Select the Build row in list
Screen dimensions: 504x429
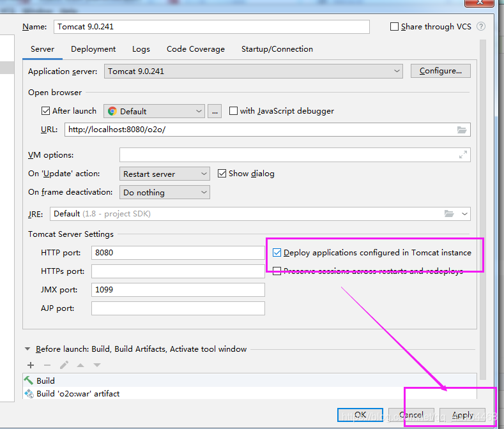[250, 380]
